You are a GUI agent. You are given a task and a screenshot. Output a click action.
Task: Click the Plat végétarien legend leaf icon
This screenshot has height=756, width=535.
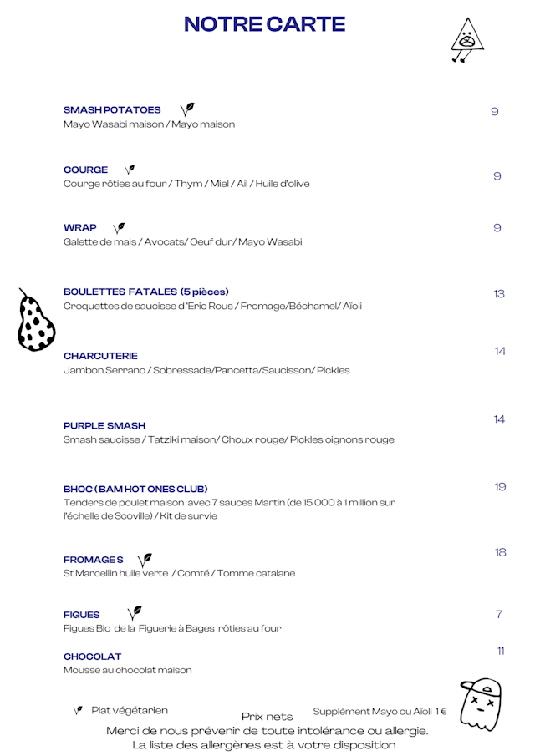78,710
